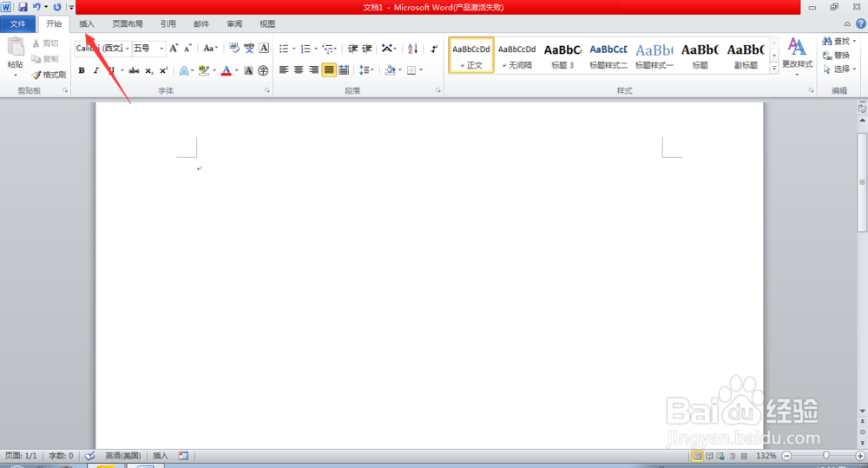
Task: Apply the 无间隔 (No Spacing) style
Action: coord(517,55)
